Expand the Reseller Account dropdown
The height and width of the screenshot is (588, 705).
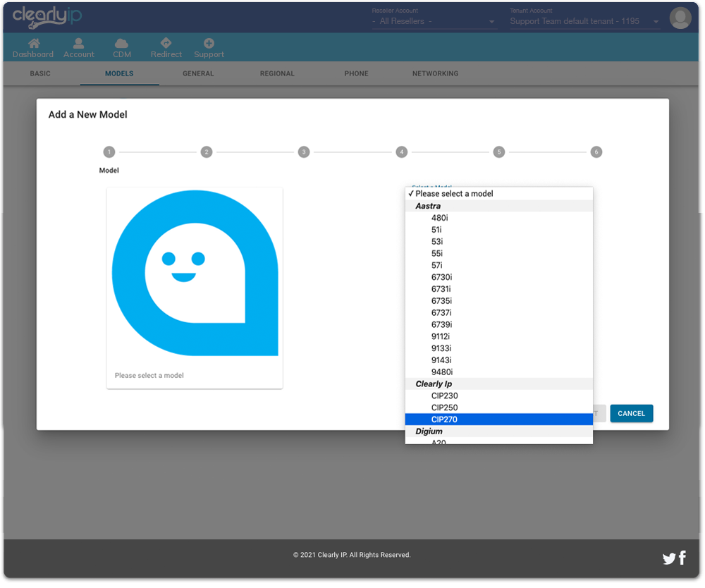(x=434, y=22)
